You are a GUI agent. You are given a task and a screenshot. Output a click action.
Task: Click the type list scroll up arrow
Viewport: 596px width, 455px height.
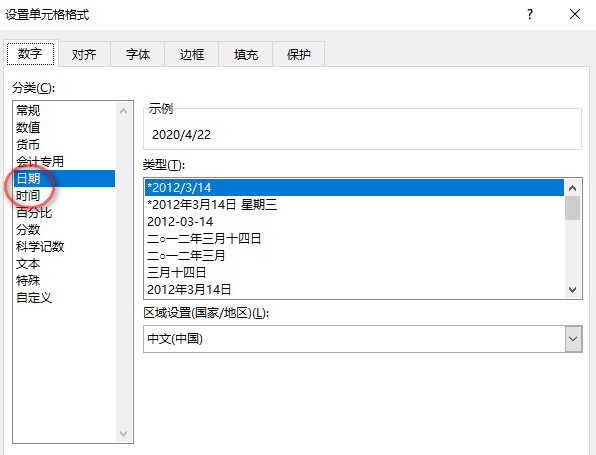572,188
